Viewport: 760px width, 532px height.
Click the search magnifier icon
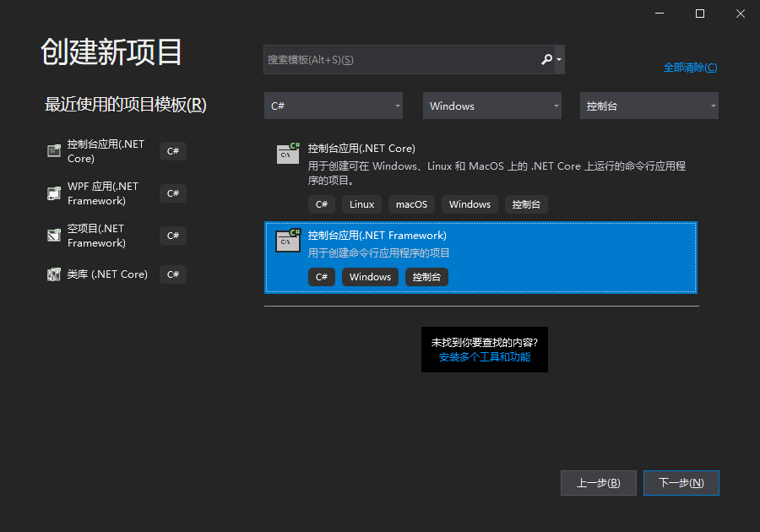[546, 59]
